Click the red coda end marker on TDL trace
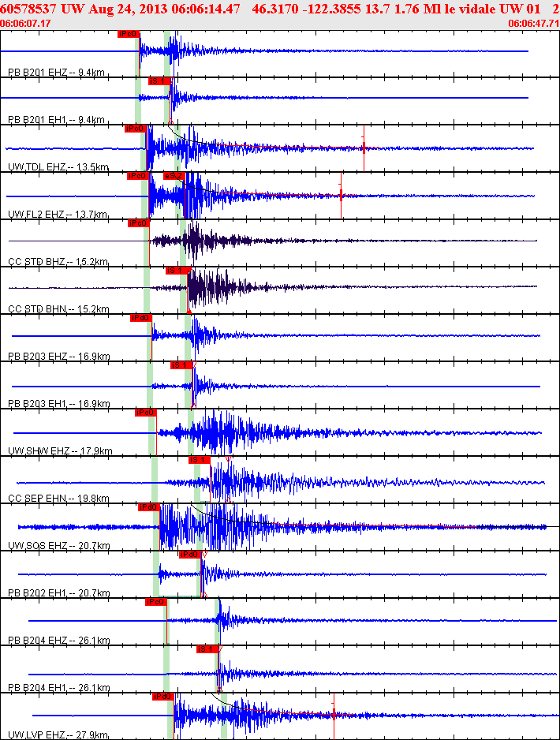560x740 pixels. [x=364, y=148]
